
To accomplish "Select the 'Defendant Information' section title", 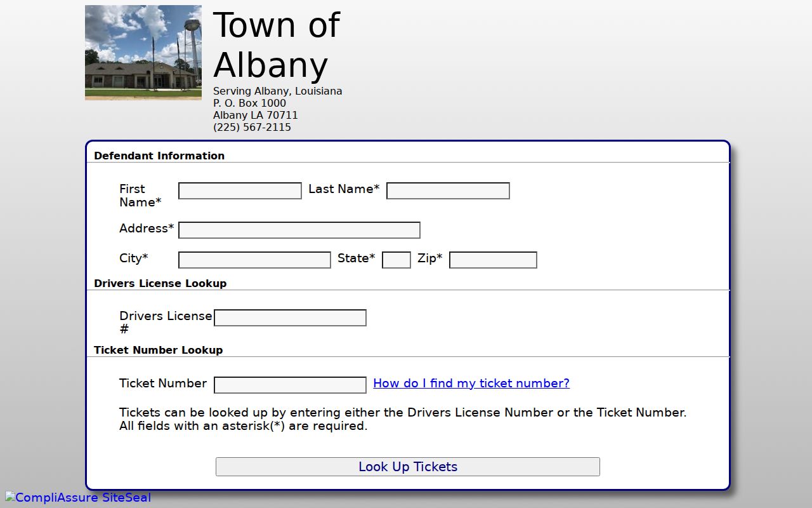I will (159, 156).
